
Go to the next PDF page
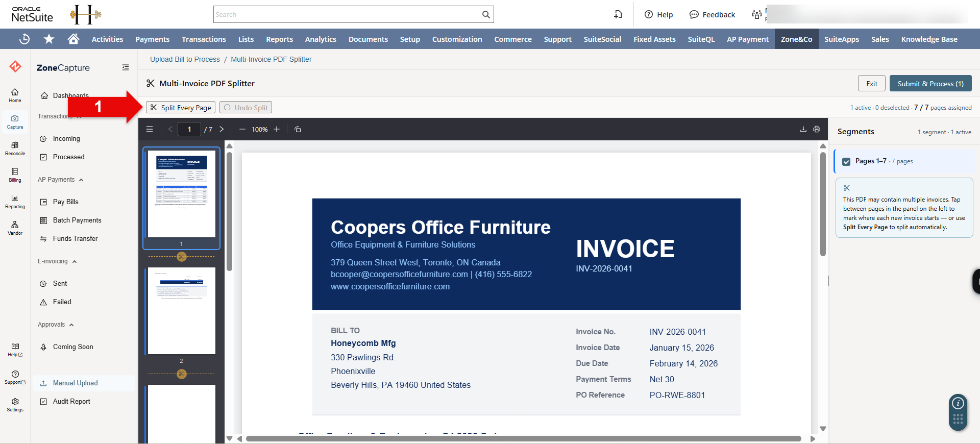click(x=222, y=129)
